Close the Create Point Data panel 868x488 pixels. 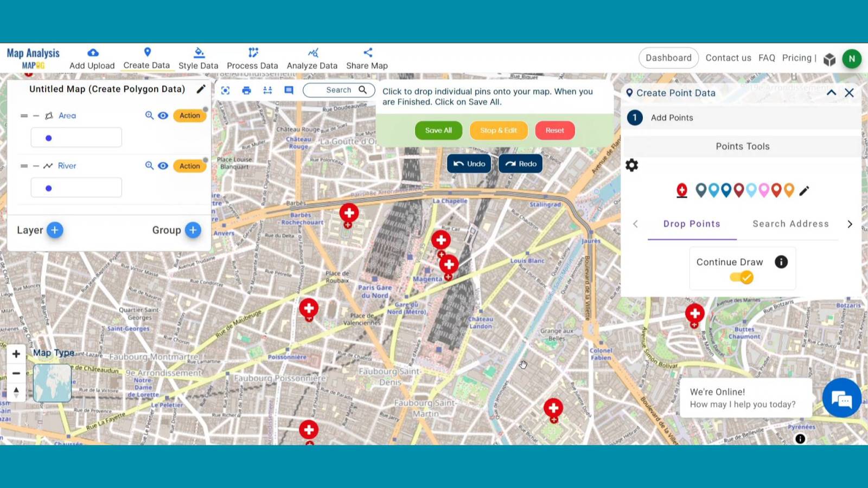849,93
